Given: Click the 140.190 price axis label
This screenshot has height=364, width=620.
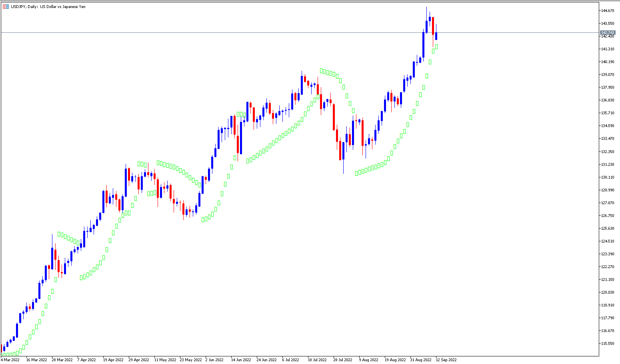Looking at the screenshot, I should (x=608, y=62).
